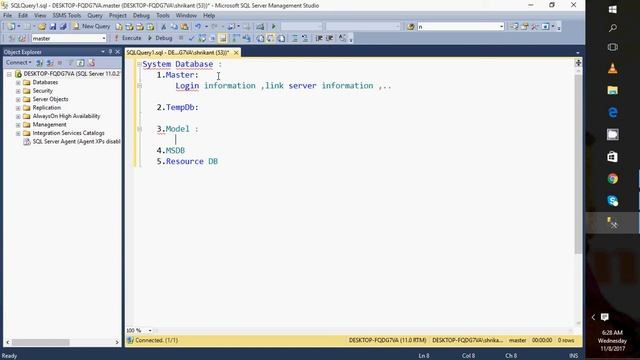640x360 pixels.
Task: Open Google Chrome from taskbar
Action: point(612,178)
